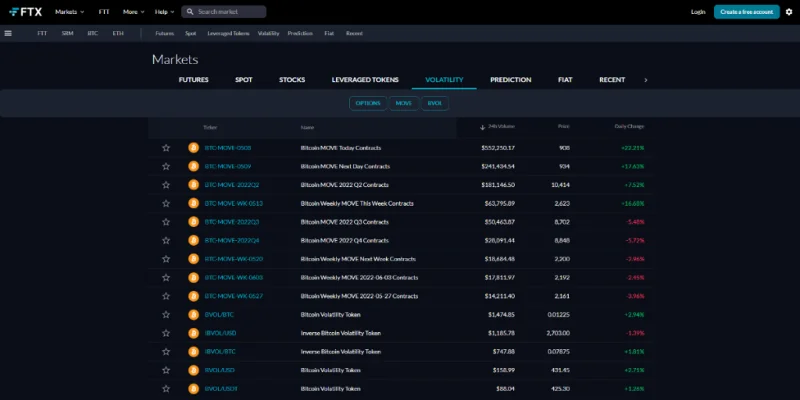
Task: Open the hamburger menu icon
Action: point(8,33)
